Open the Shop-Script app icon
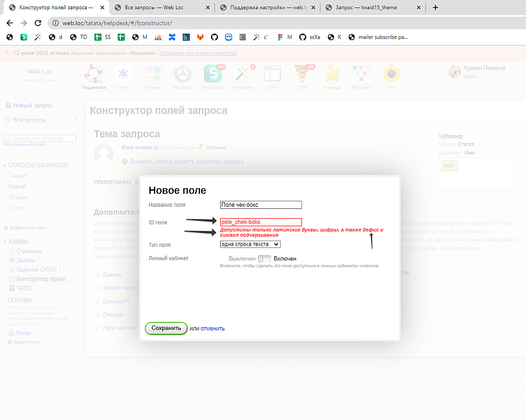The height and width of the screenshot is (420, 526). (x=212, y=76)
